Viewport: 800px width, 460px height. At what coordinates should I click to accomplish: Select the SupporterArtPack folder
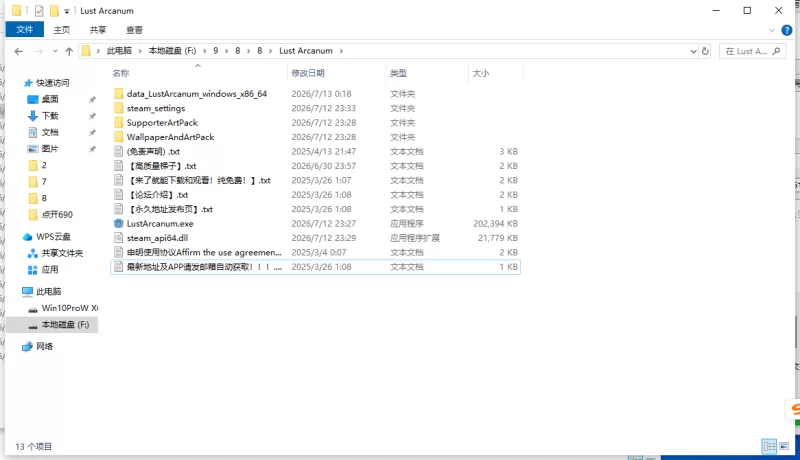[x=162, y=122]
